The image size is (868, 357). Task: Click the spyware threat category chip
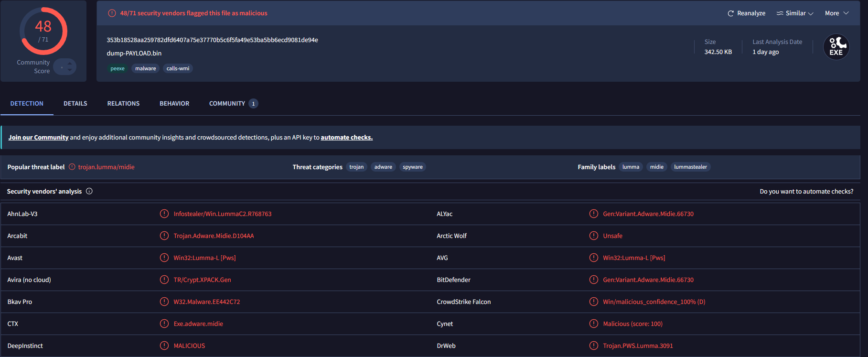(x=413, y=167)
